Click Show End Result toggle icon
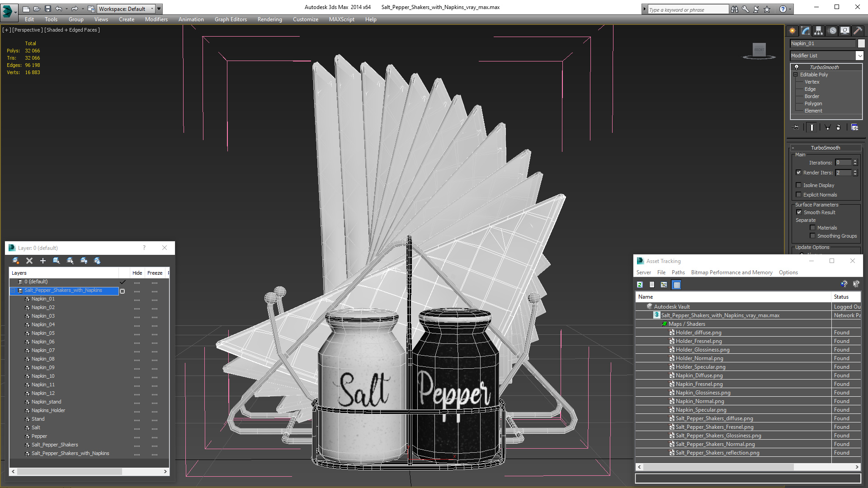This screenshot has height=488, width=868. pyautogui.click(x=812, y=127)
